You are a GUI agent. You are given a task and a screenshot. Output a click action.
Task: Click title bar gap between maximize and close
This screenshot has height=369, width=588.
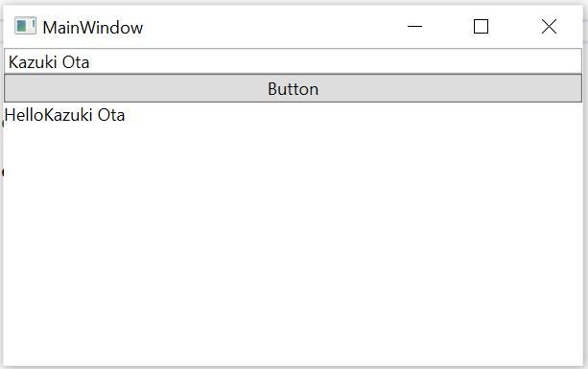514,26
